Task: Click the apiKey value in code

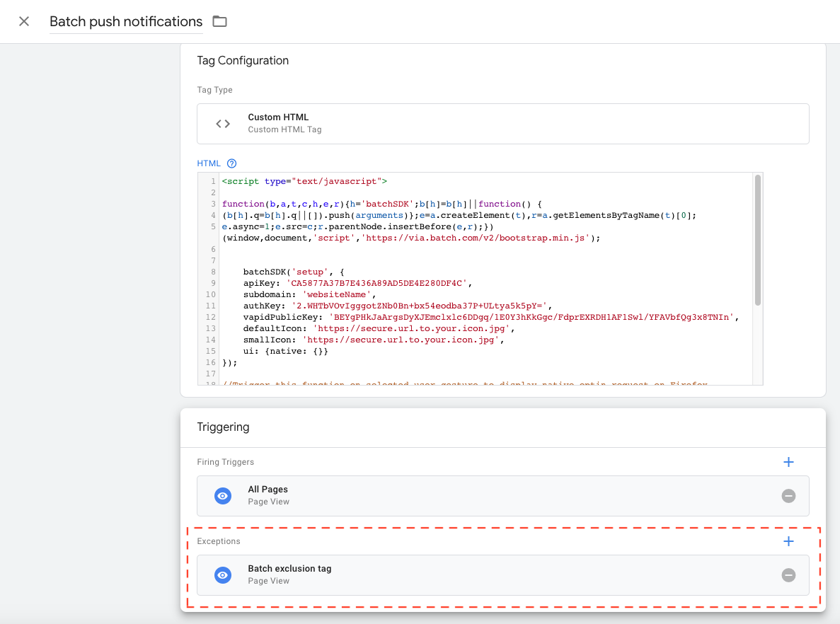Action: (376, 283)
